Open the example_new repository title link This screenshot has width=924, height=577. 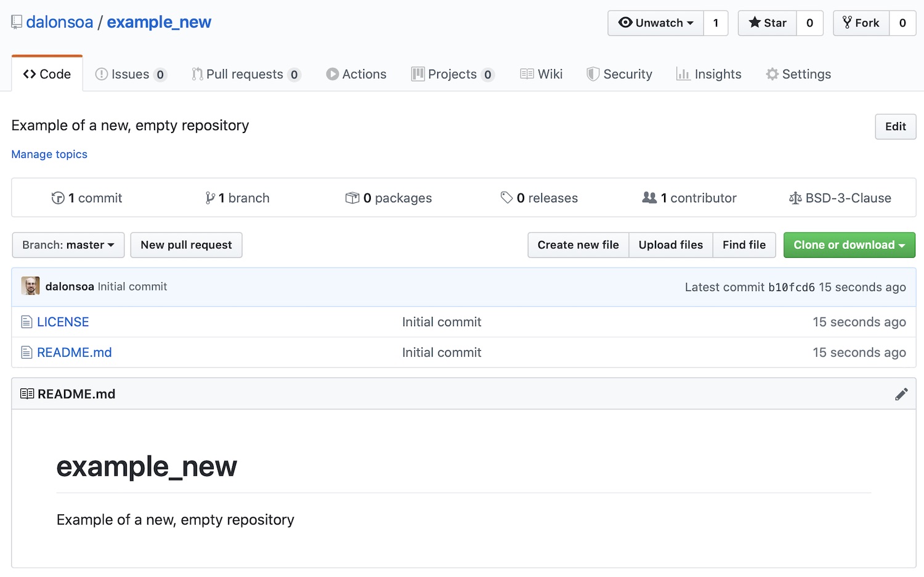159,22
